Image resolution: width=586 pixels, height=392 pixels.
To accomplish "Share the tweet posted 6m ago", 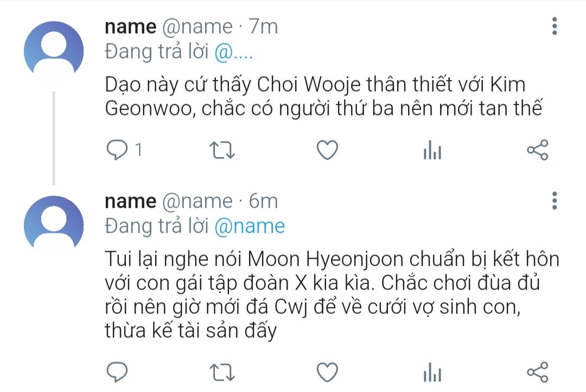I will (537, 372).
